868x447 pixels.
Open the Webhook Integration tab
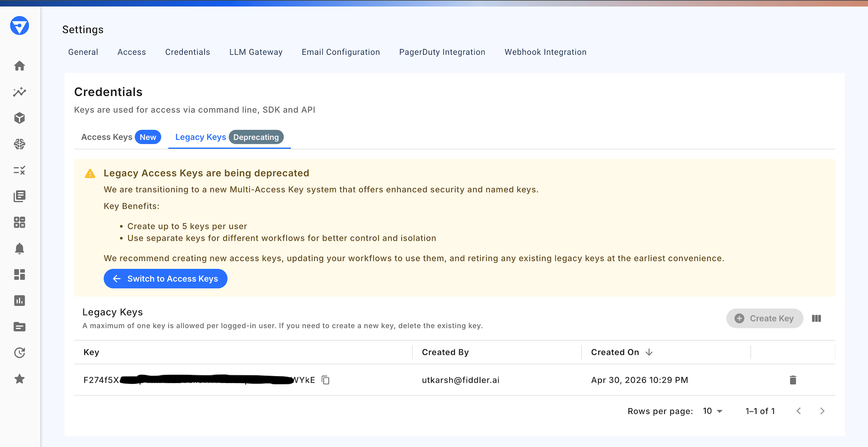[x=546, y=52]
